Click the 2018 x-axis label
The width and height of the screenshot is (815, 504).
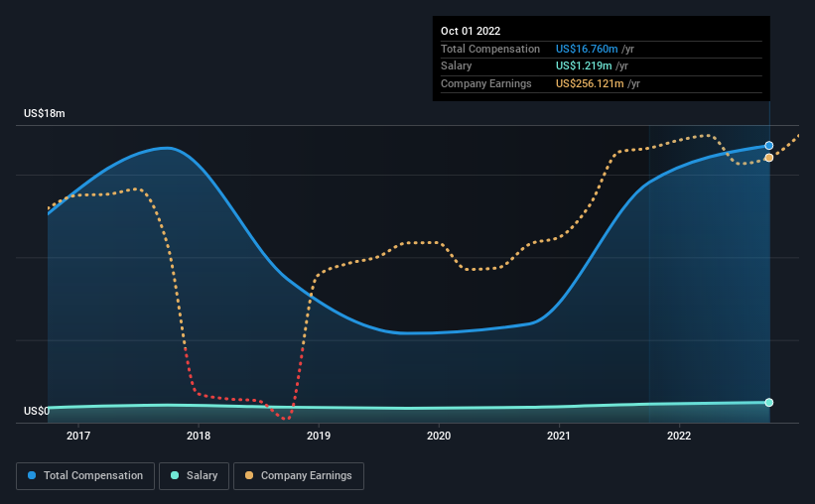coord(199,436)
